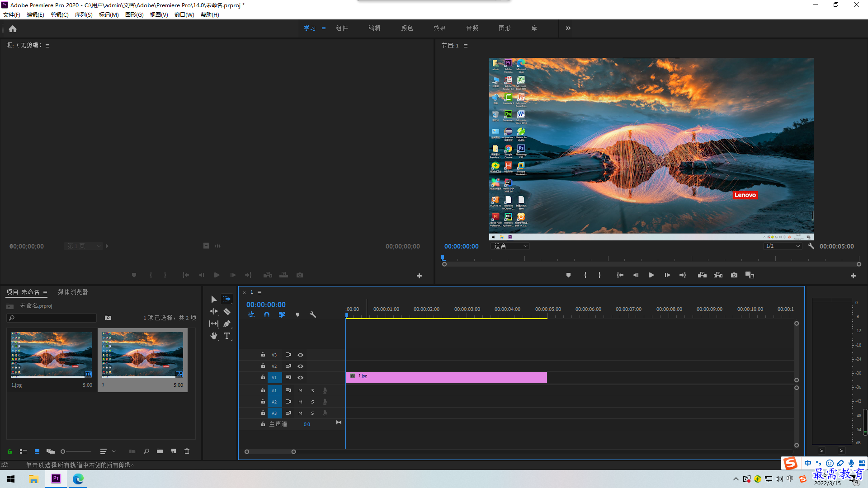Toggle sync lock on A3 track
Viewport: 868px width, 488px height.
288,413
